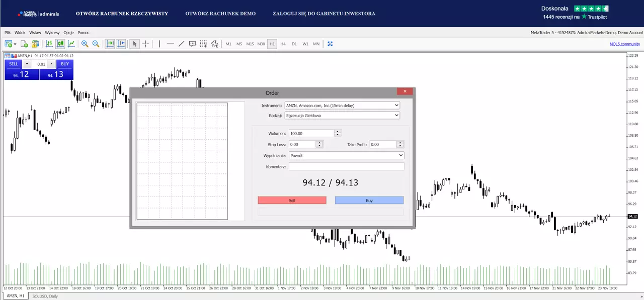Add a text label comment

tap(192, 44)
